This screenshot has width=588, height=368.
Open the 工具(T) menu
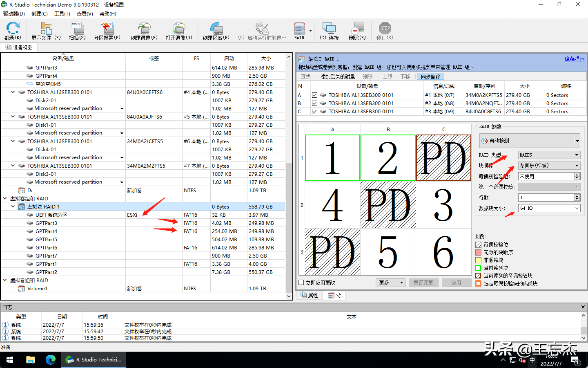point(62,13)
